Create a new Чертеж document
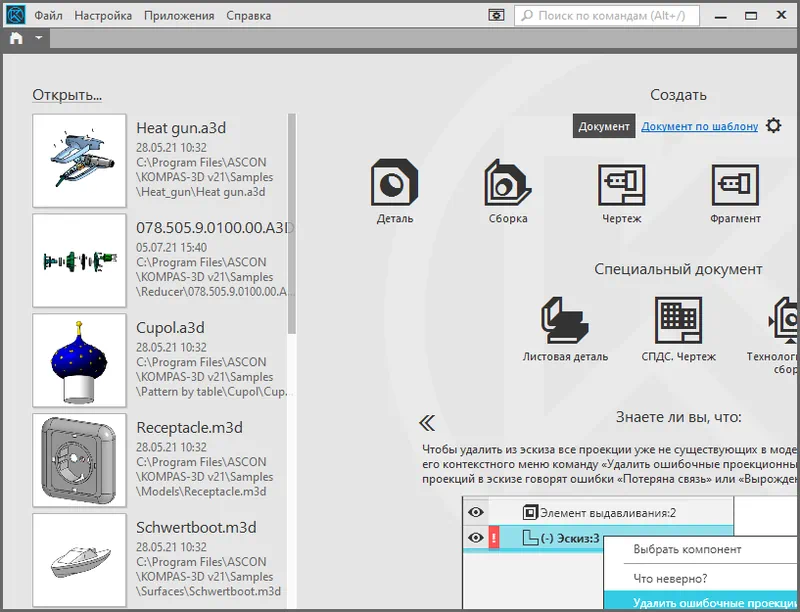Viewport: 800px width, 612px height. pyautogui.click(x=621, y=194)
